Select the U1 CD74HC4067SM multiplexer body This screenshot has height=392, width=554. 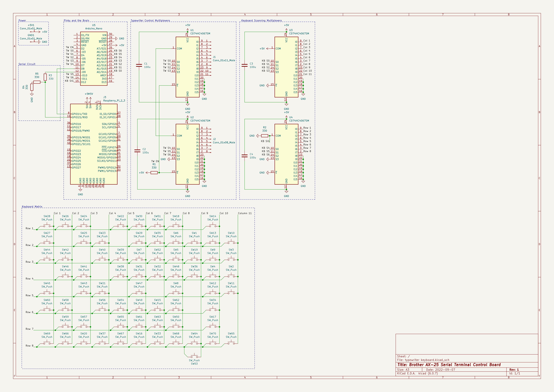point(187,67)
